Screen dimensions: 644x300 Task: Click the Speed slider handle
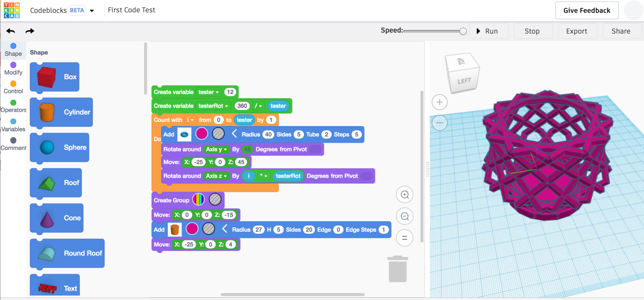tap(463, 31)
